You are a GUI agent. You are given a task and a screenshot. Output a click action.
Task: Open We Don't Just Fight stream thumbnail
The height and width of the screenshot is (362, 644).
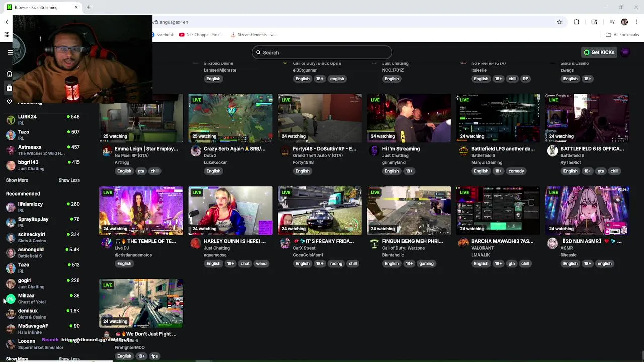(x=141, y=303)
